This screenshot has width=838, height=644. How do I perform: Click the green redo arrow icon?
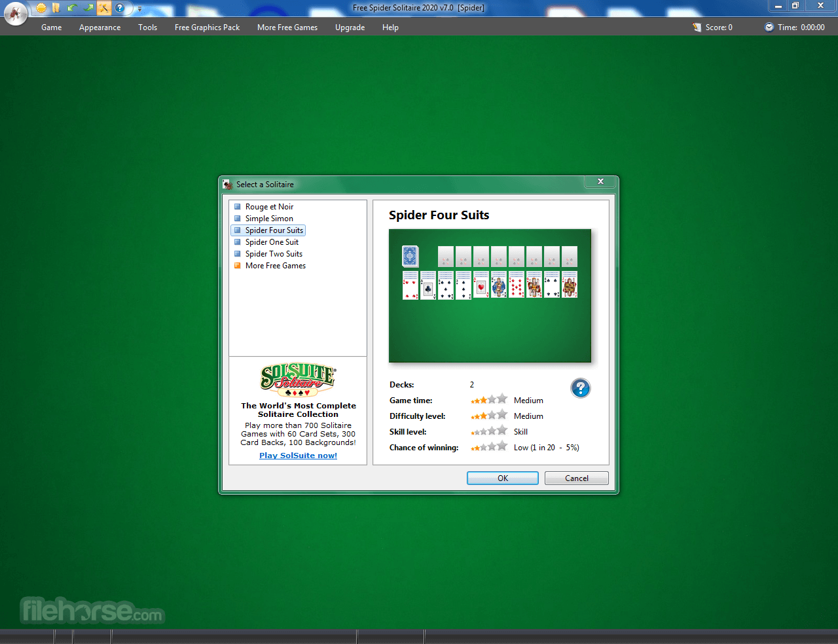coord(88,8)
